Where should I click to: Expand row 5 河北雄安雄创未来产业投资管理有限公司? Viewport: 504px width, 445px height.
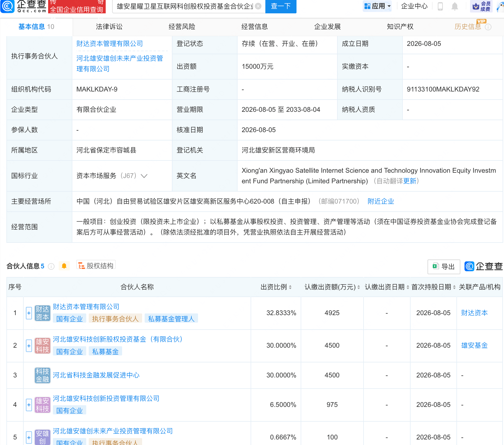tap(29, 437)
